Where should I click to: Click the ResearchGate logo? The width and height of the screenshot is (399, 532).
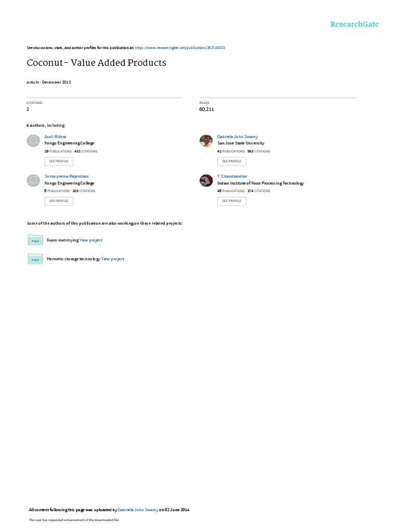pos(354,24)
